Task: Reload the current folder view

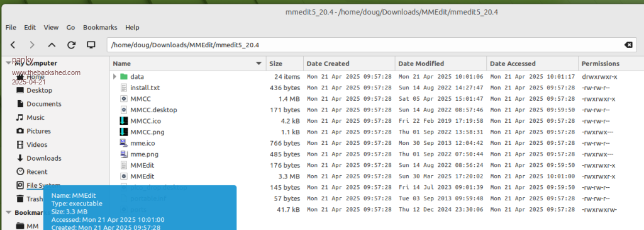Action: (72, 45)
